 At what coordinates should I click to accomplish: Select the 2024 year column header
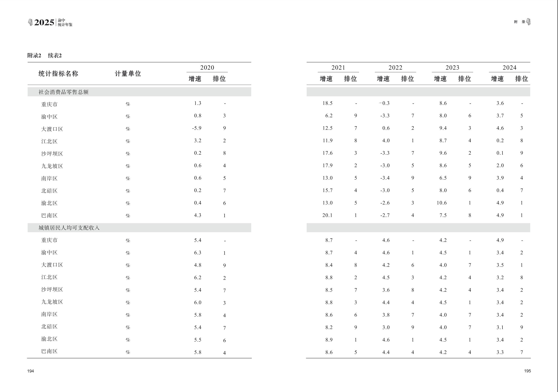tap(509, 67)
